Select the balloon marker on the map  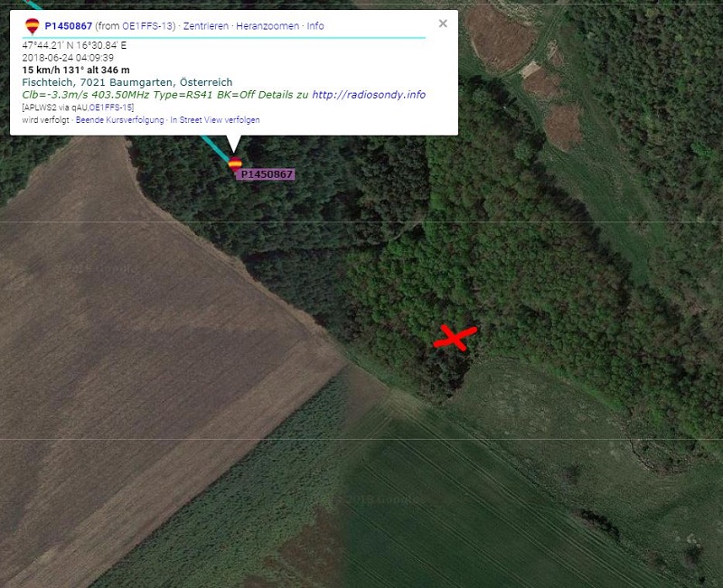pos(235,164)
